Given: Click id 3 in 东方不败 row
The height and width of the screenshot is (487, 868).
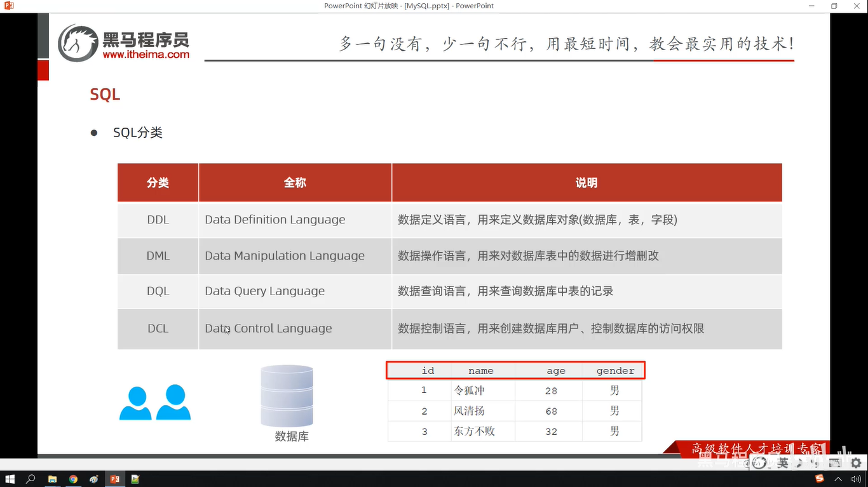Looking at the screenshot, I should coord(424,432).
